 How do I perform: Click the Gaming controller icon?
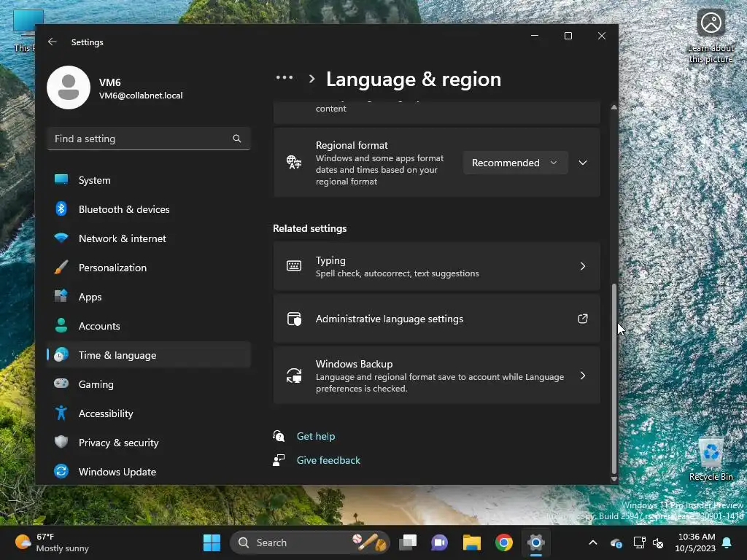point(61,384)
